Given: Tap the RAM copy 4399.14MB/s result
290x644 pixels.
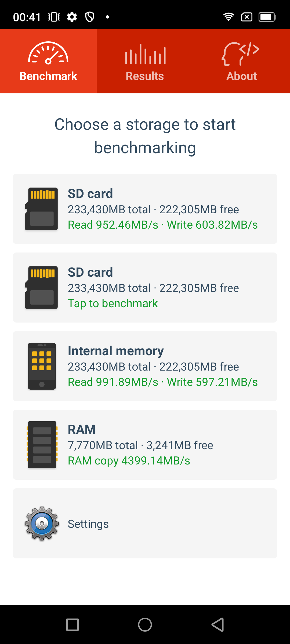Looking at the screenshot, I should [129, 461].
